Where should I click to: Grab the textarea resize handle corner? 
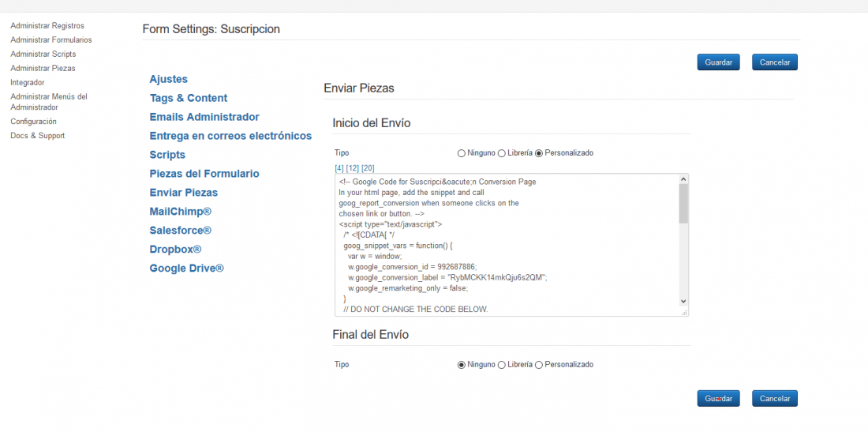click(x=684, y=313)
